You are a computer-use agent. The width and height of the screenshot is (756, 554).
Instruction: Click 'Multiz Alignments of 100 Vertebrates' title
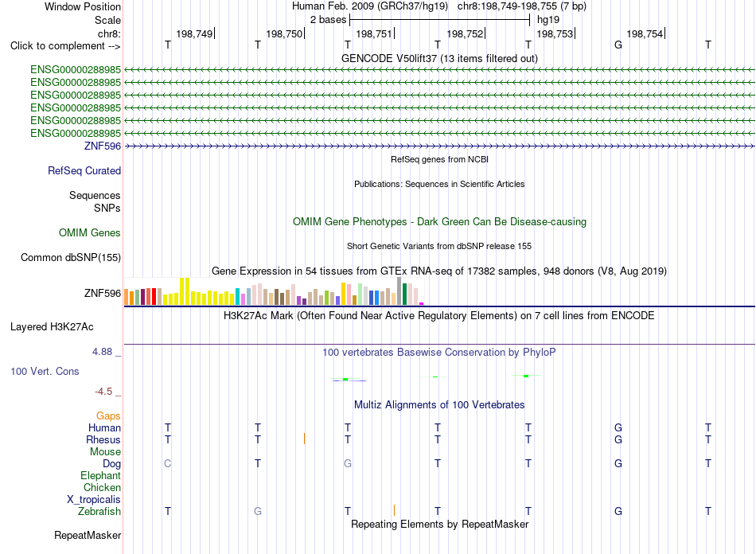(x=439, y=404)
